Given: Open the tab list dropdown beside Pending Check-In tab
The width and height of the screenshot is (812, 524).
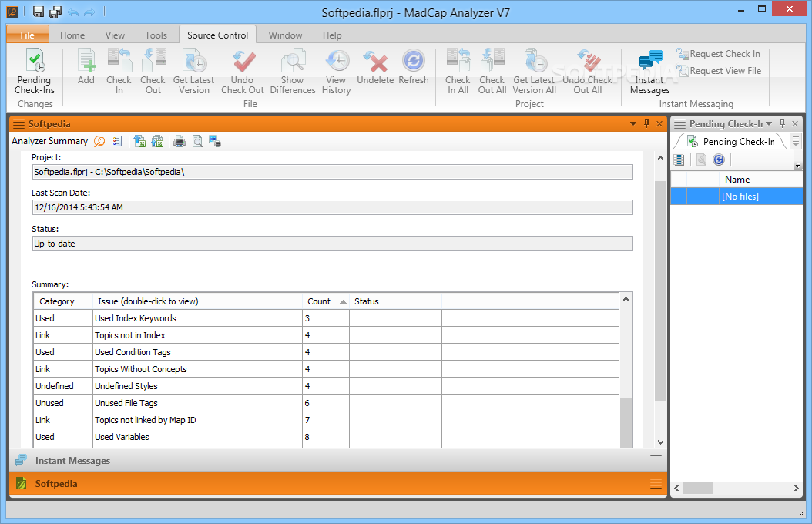Looking at the screenshot, I should pos(796,141).
